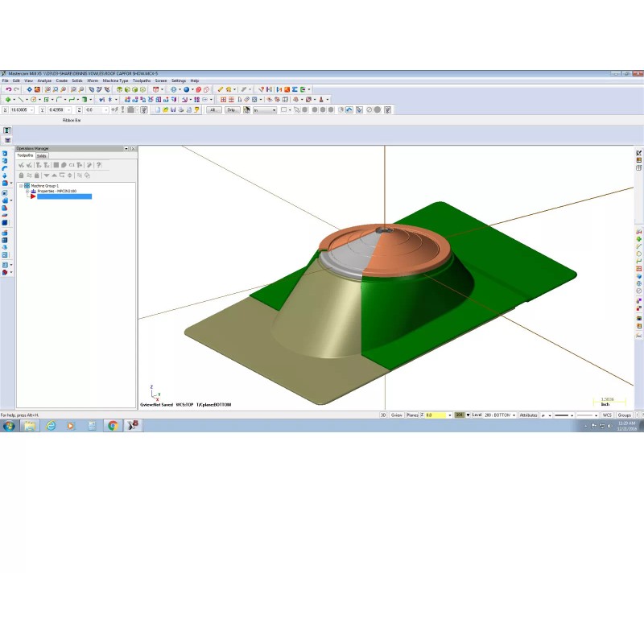Click the Save file icon
Image resolution: width=644 pixels, height=644 pixels.
pos(173,110)
